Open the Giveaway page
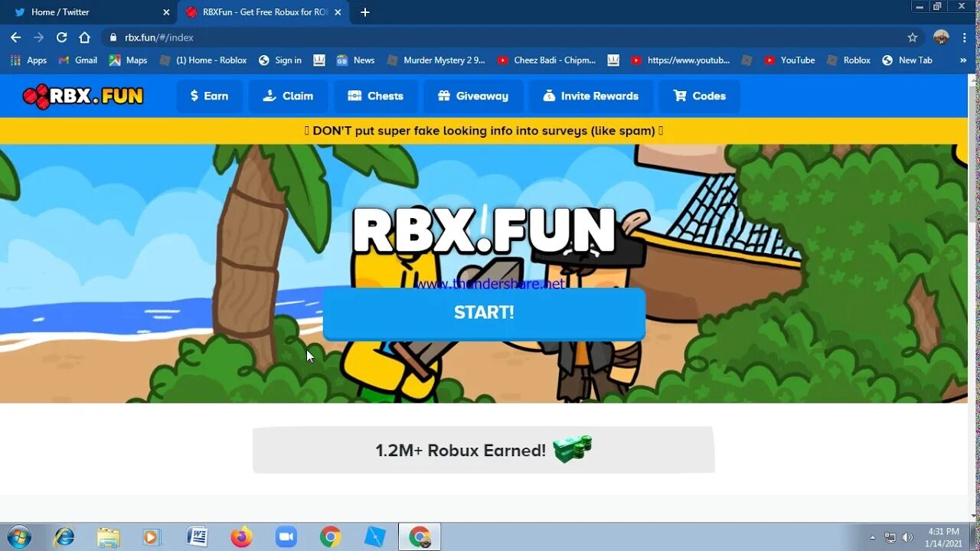980x551 pixels. pyautogui.click(x=473, y=96)
